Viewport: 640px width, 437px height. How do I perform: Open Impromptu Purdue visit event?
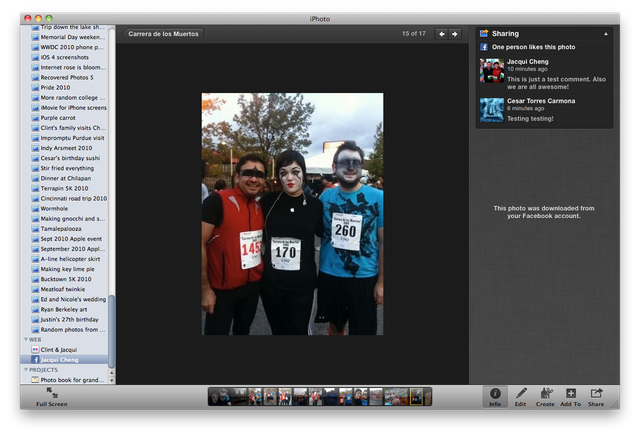point(64,138)
